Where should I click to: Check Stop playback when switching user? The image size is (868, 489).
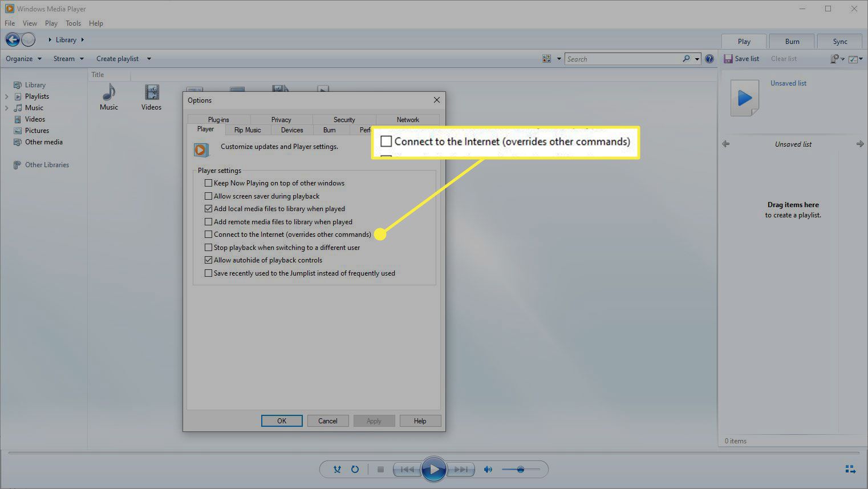(208, 247)
